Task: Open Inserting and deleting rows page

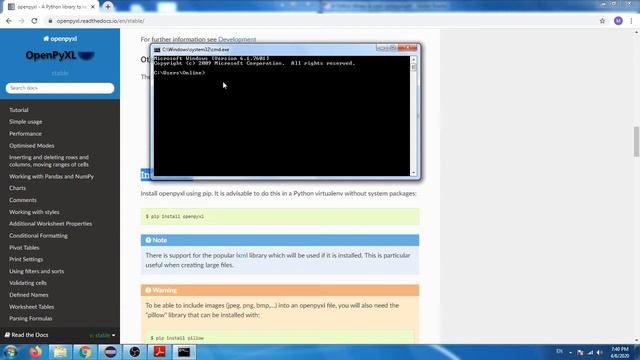Action: [49, 161]
